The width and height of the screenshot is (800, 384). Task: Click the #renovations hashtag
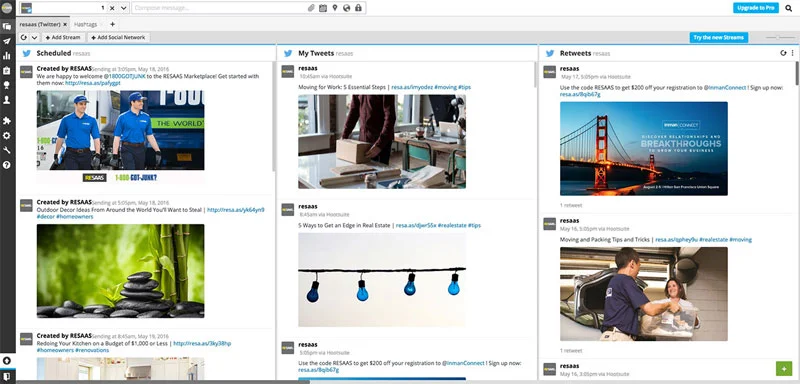tap(92, 350)
